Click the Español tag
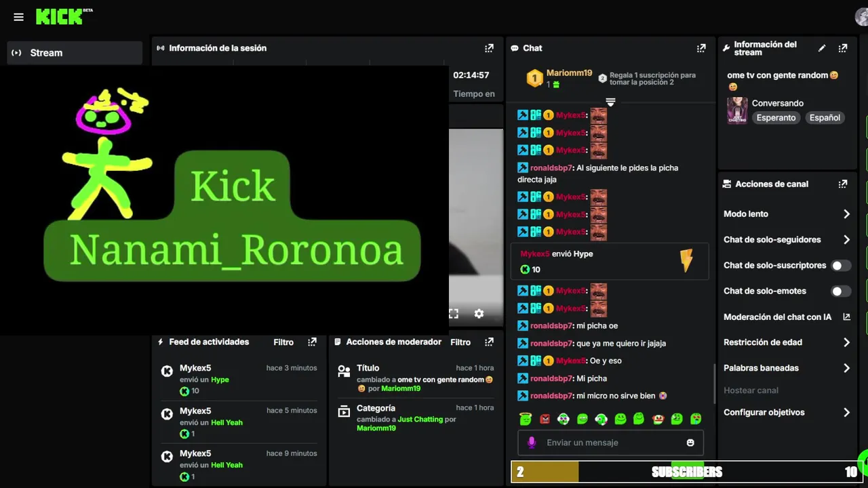This screenshot has width=868, height=488. (x=825, y=118)
